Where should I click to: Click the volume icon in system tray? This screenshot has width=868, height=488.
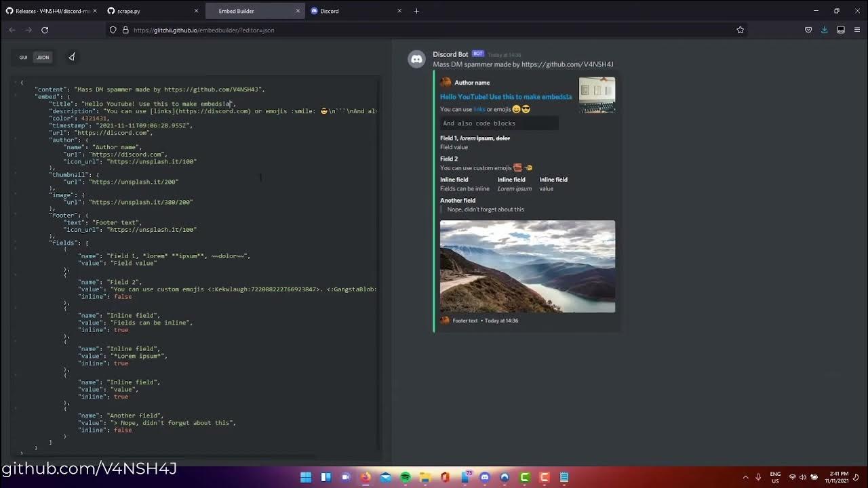tap(803, 477)
